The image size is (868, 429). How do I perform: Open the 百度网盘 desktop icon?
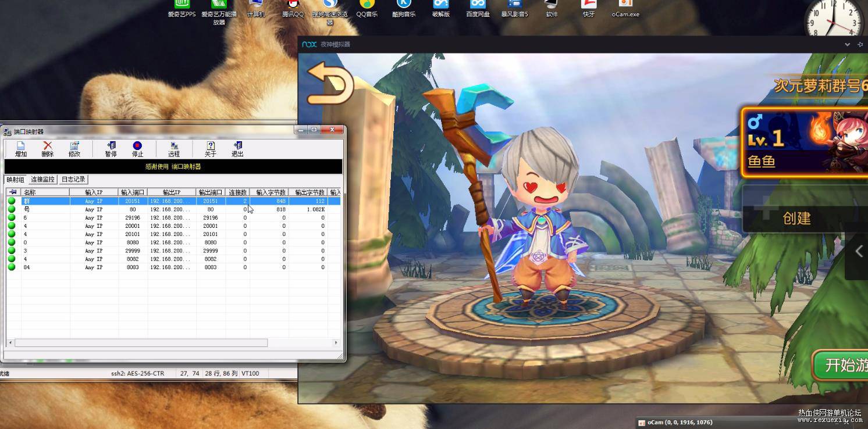pos(478,9)
